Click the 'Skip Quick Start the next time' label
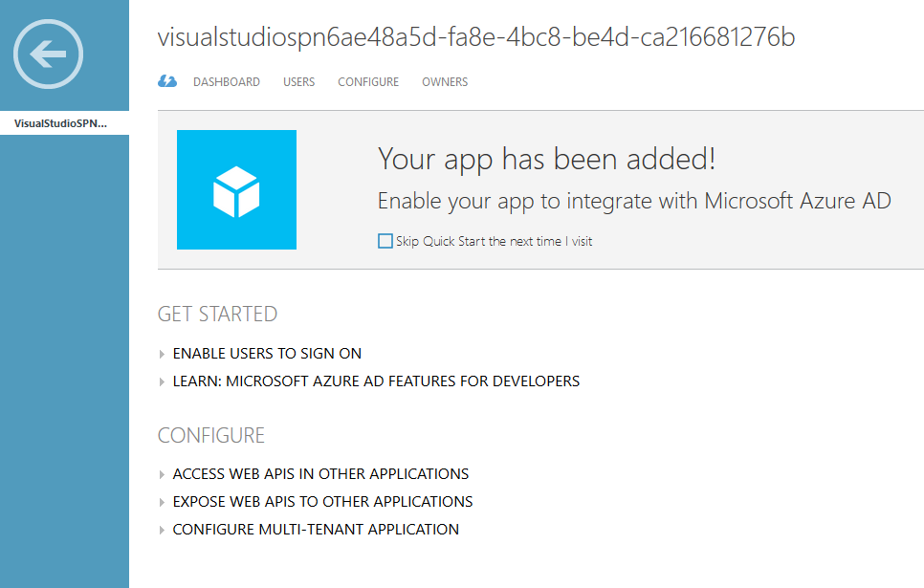924x588 pixels. (x=495, y=242)
